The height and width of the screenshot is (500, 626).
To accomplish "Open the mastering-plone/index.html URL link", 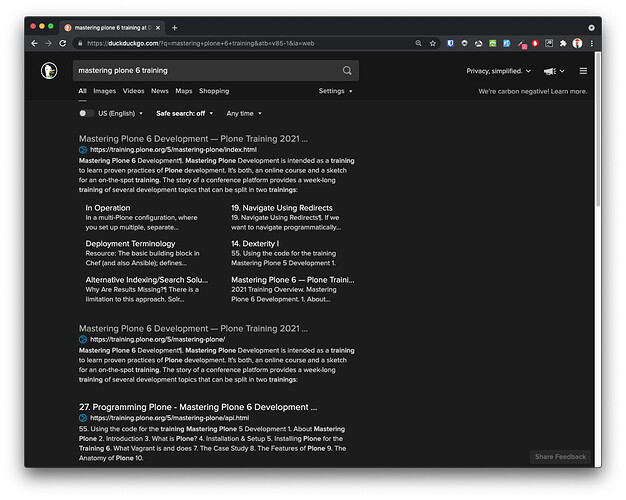I will 173,150.
